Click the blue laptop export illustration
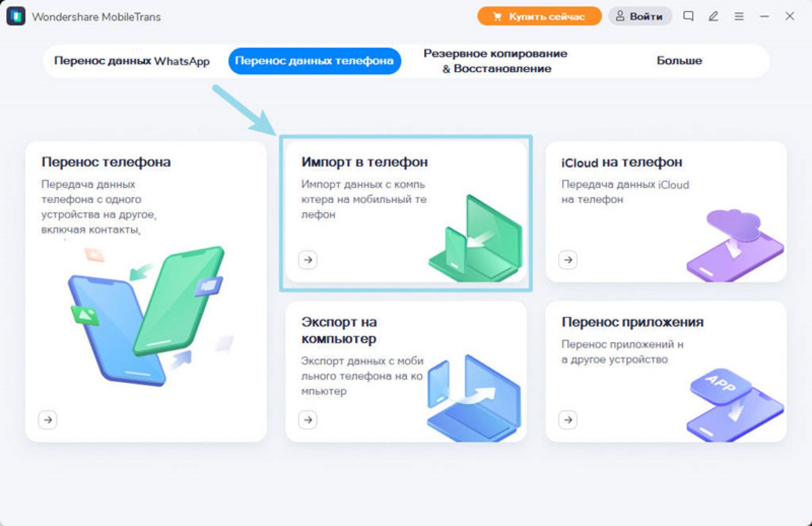812x526 pixels. click(475, 398)
